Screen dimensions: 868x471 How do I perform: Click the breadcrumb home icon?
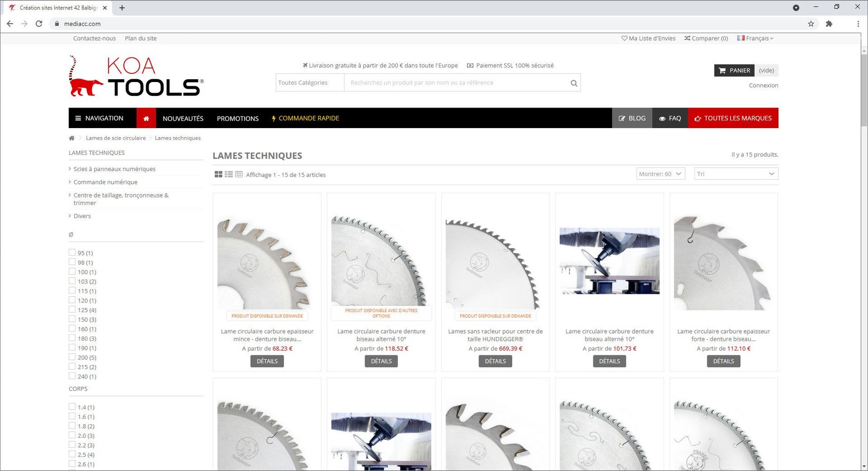click(x=72, y=138)
